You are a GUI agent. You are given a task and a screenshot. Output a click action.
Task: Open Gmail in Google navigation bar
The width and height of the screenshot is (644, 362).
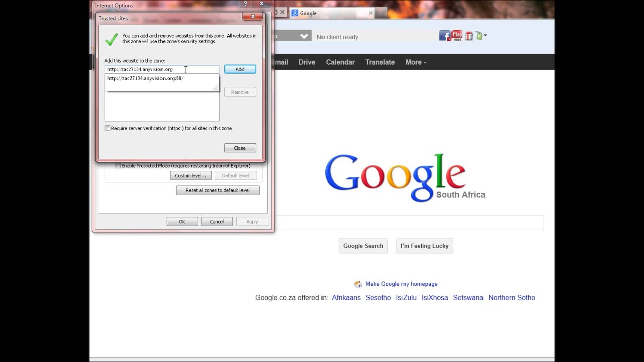[x=281, y=62]
